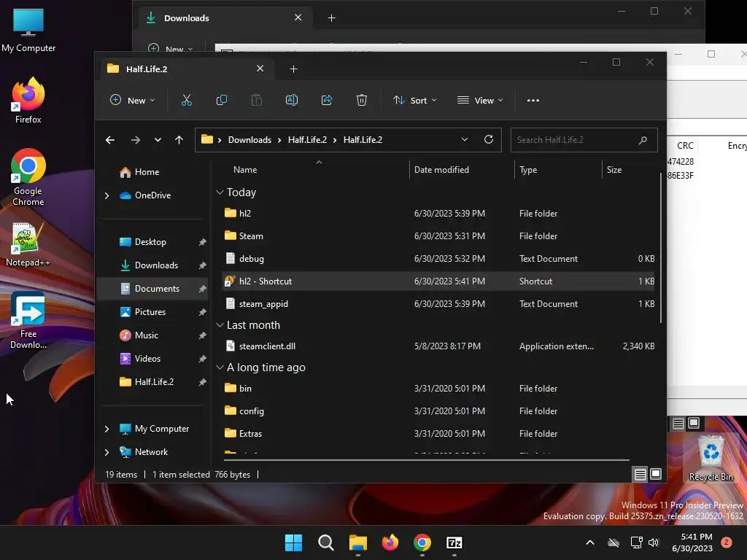The width and height of the screenshot is (747, 560).
Task: Click Chrome icon on taskbar
Action: [x=422, y=542]
